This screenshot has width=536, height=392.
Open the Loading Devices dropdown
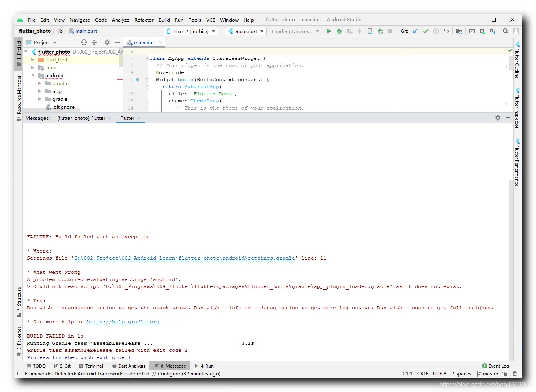click(x=295, y=31)
